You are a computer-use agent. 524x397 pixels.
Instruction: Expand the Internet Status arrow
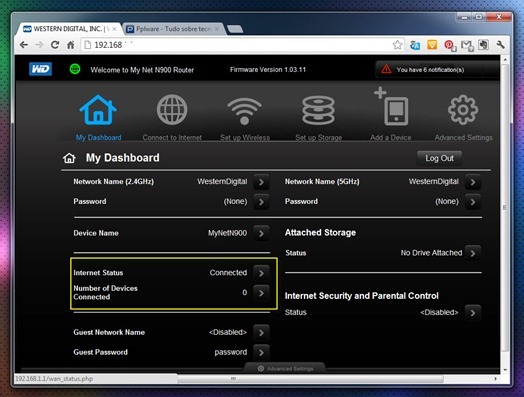point(261,273)
